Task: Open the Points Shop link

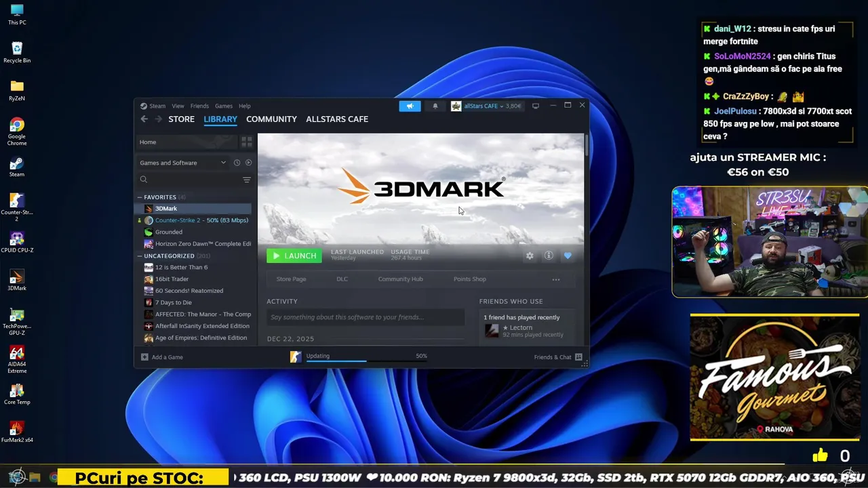Action: 470,279
